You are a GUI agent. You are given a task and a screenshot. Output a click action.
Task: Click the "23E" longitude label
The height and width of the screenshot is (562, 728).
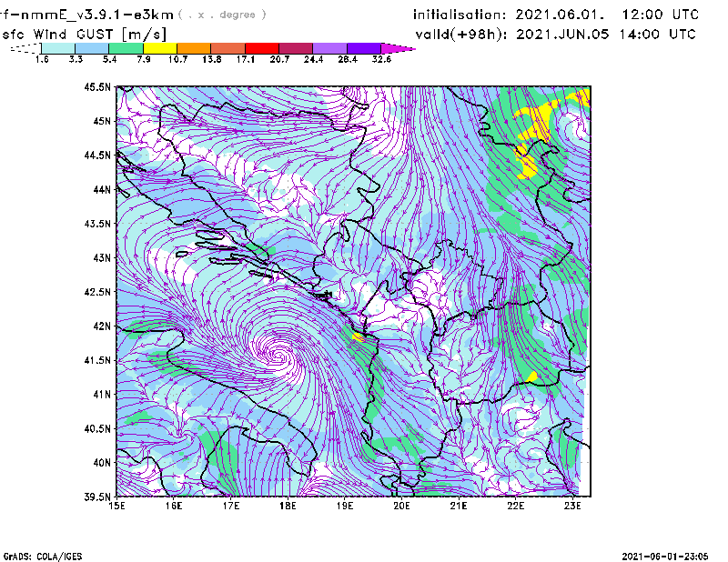click(572, 506)
